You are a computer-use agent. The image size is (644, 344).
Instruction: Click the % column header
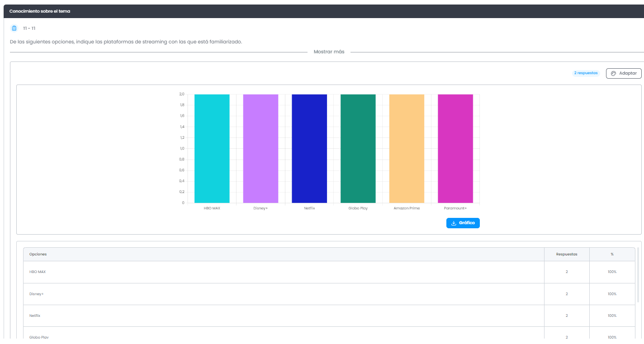(x=612, y=254)
